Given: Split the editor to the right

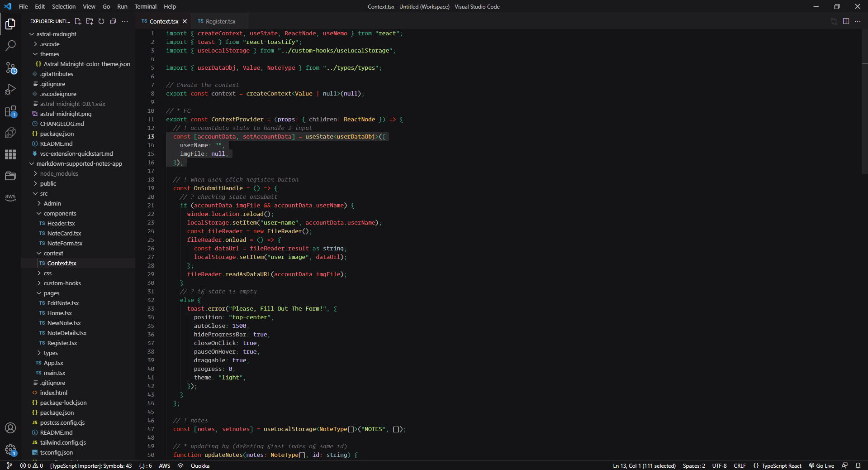Looking at the screenshot, I should pyautogui.click(x=846, y=21).
